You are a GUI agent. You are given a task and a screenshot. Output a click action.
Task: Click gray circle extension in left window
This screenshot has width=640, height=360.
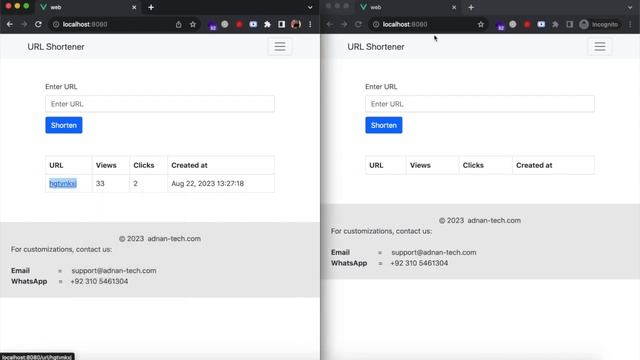[225, 24]
